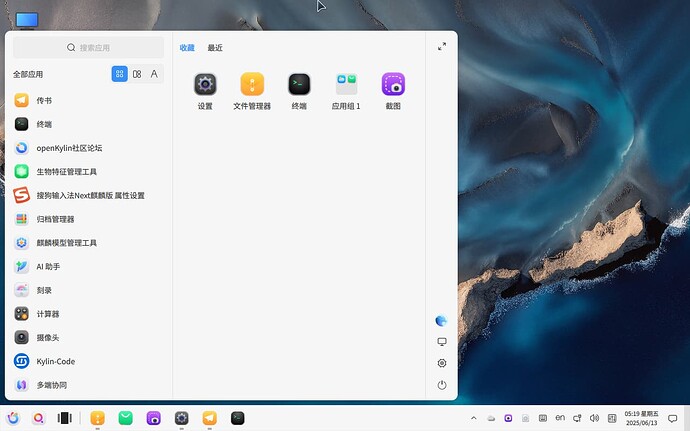
Task: Switch app list to alphabetical sorting
Action: coord(154,74)
